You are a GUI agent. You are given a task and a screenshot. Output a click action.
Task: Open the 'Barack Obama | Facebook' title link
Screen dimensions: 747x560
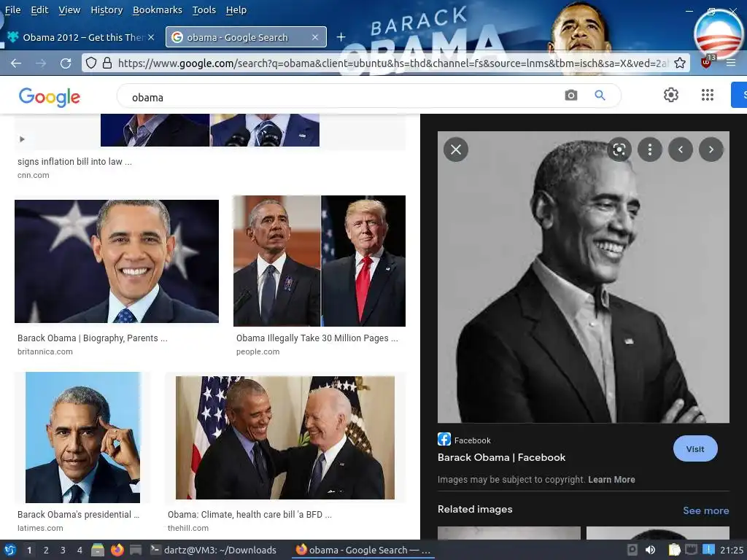(x=501, y=458)
